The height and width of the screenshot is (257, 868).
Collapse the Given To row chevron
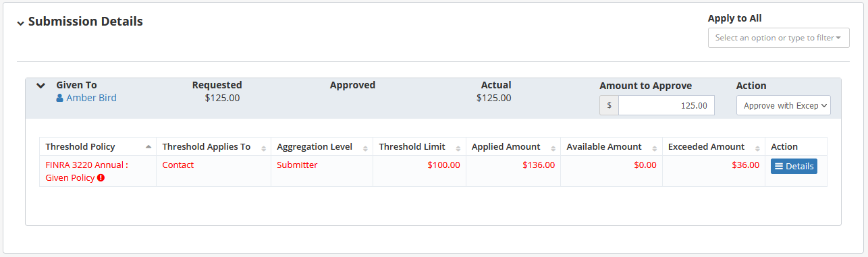click(x=41, y=86)
